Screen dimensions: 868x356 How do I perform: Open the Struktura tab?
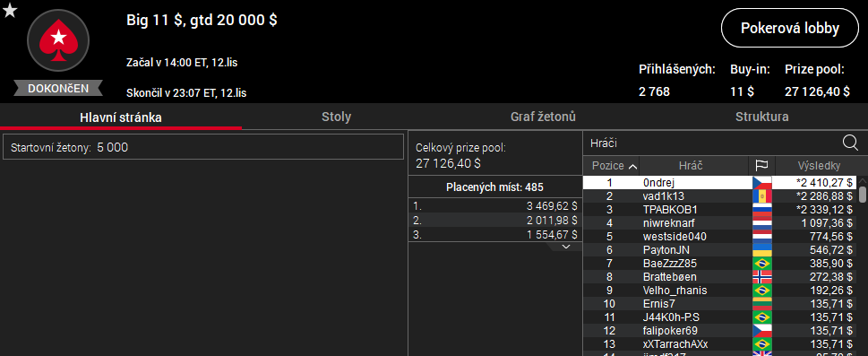[x=761, y=117]
